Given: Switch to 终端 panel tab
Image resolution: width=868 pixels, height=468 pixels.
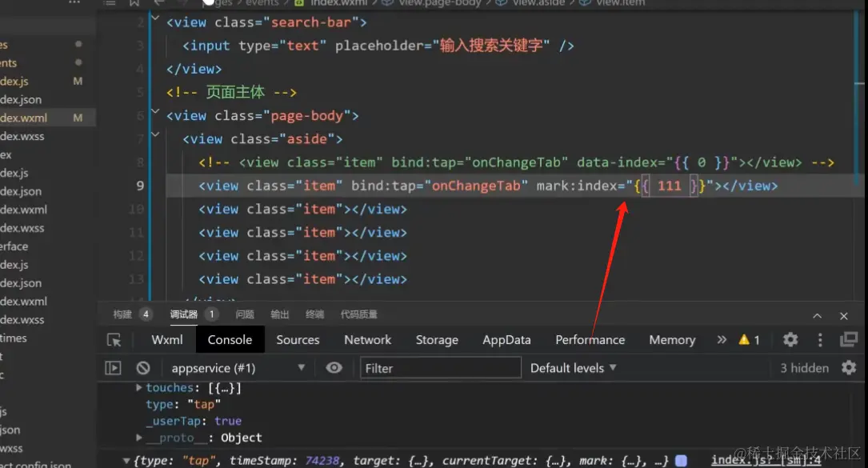Looking at the screenshot, I should coord(314,314).
